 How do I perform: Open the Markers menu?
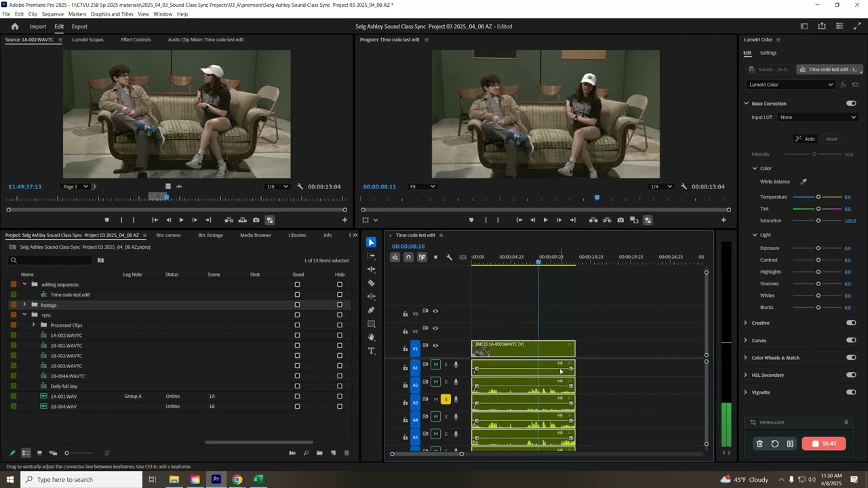(77, 14)
